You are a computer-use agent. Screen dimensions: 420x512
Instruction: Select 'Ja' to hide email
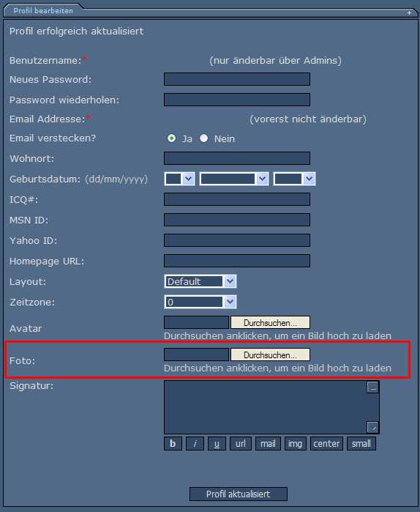point(171,138)
